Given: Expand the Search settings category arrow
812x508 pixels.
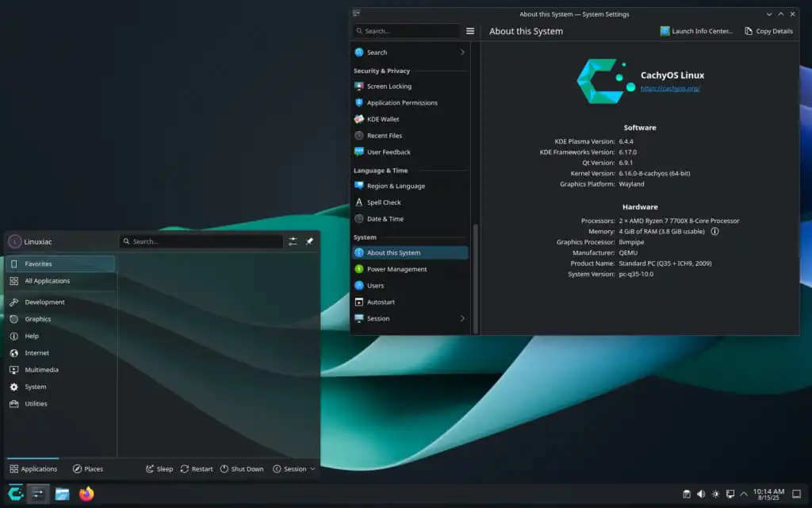Looking at the screenshot, I should click(462, 52).
